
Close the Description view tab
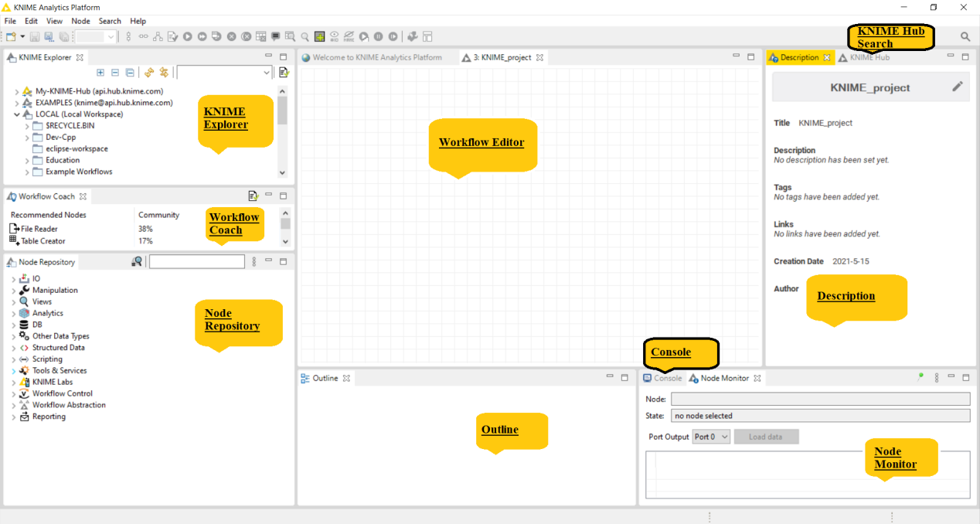(826, 57)
